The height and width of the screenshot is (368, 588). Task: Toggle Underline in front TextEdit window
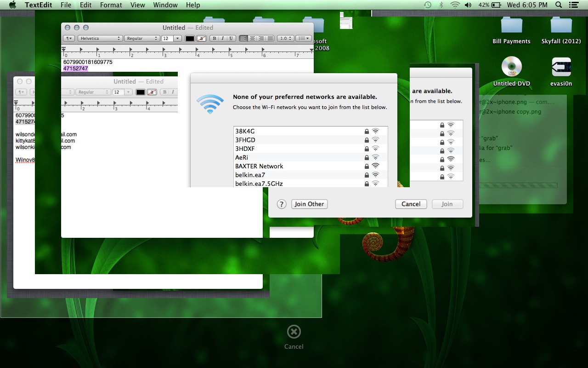(x=231, y=39)
